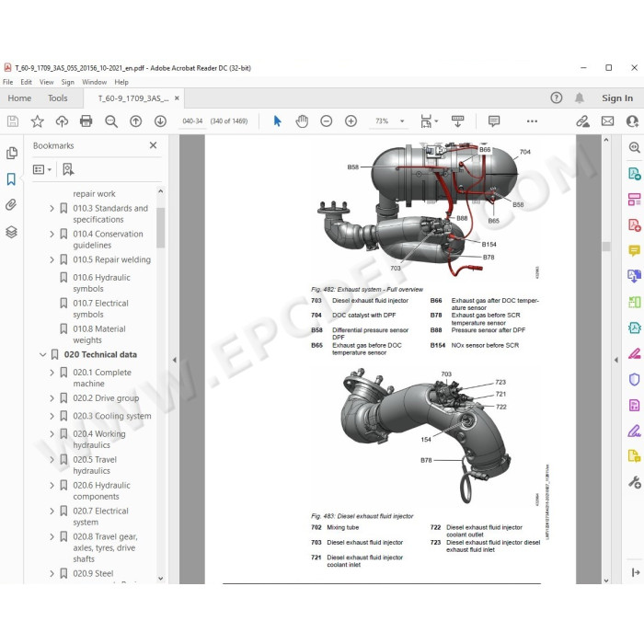Open the bookmark Options list icon

click(x=42, y=169)
